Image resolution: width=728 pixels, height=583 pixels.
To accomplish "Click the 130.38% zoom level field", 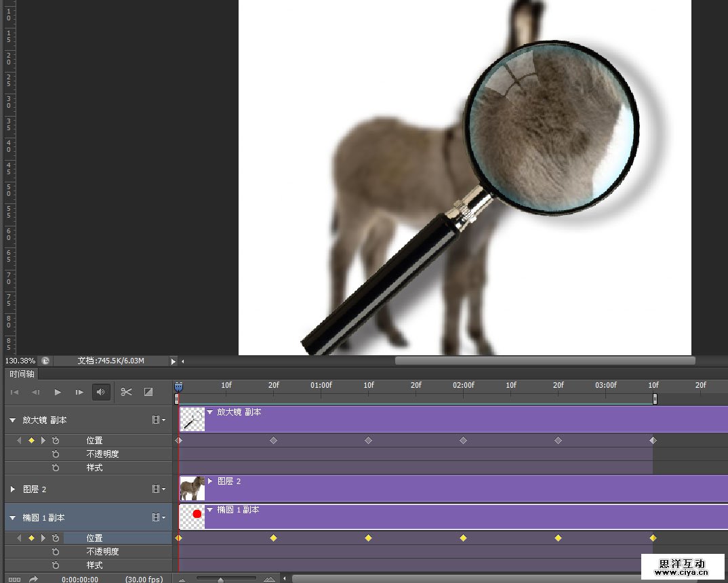I will tap(20, 361).
